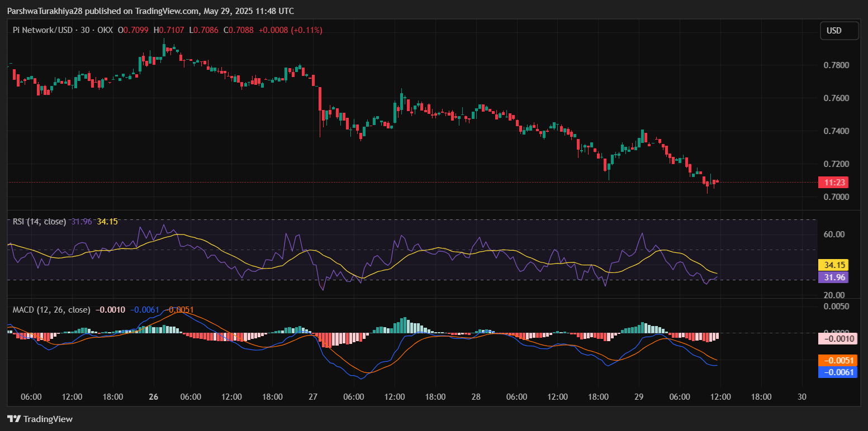The width and height of the screenshot is (868, 431).
Task: Select date 27 on the time axis
Action: coord(313,397)
